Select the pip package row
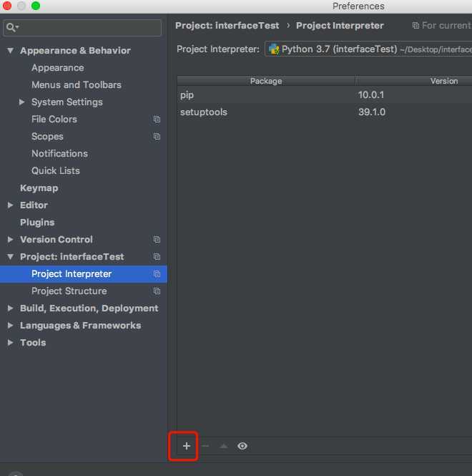Image resolution: width=472 pixels, height=476 pixels. pyautogui.click(x=325, y=95)
